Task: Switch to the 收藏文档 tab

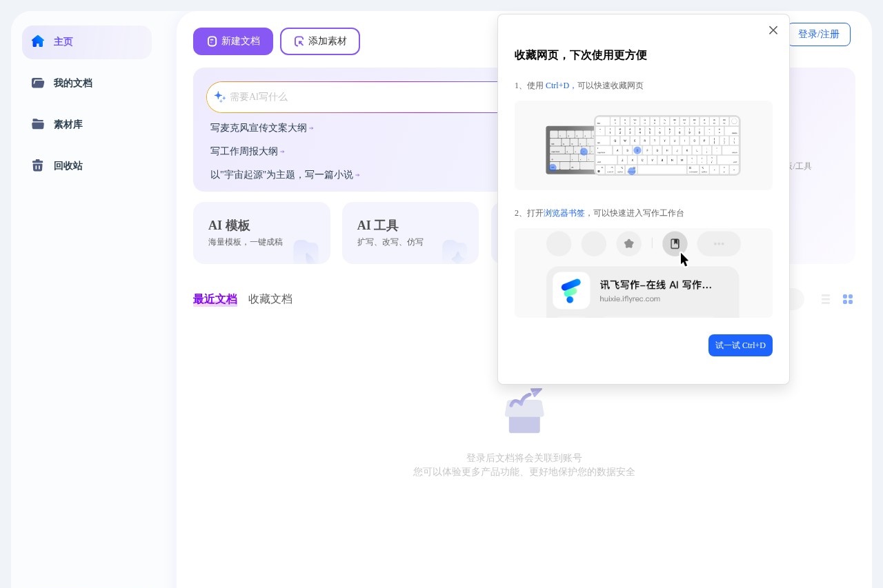Action: [270, 299]
